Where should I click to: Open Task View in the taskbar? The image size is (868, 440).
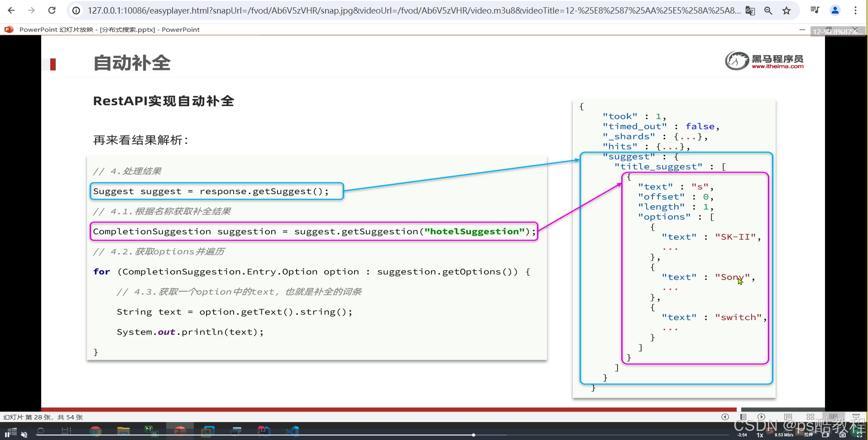click(67, 431)
